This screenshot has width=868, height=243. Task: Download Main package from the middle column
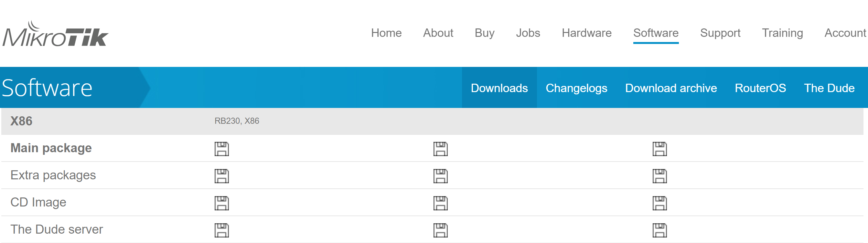click(440, 149)
